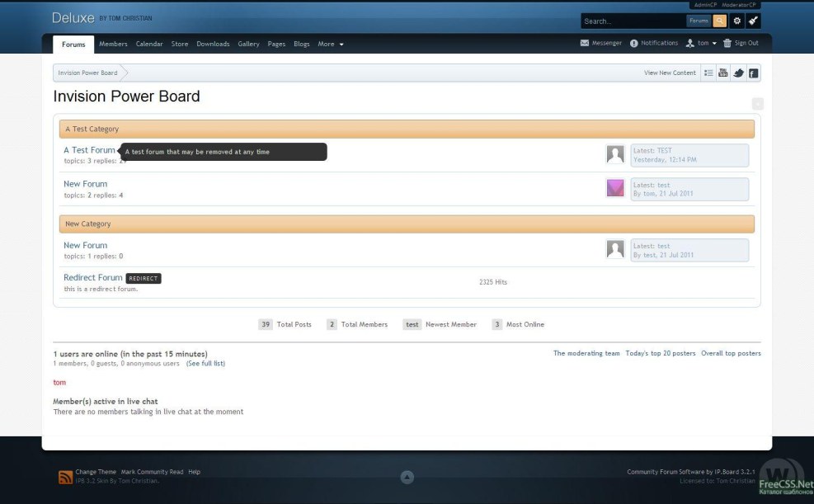Open the Twitter bird icon
The image size is (814, 504).
pyautogui.click(x=738, y=73)
